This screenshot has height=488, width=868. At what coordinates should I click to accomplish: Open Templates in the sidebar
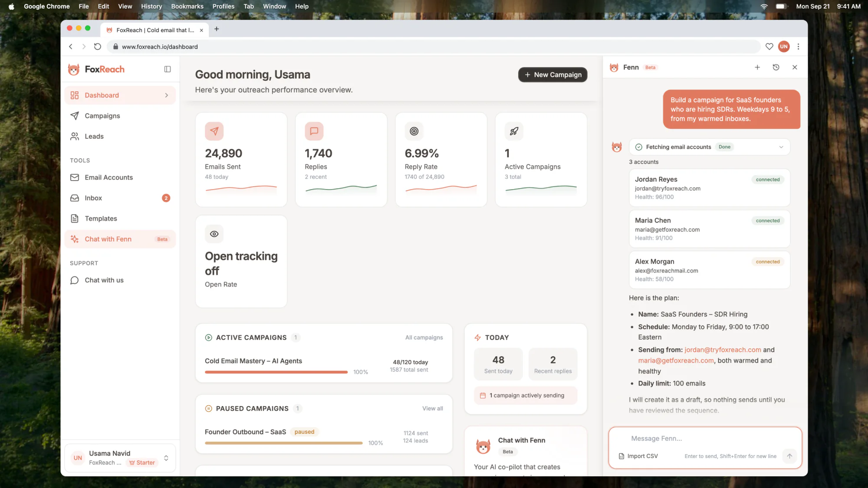pos(120,219)
